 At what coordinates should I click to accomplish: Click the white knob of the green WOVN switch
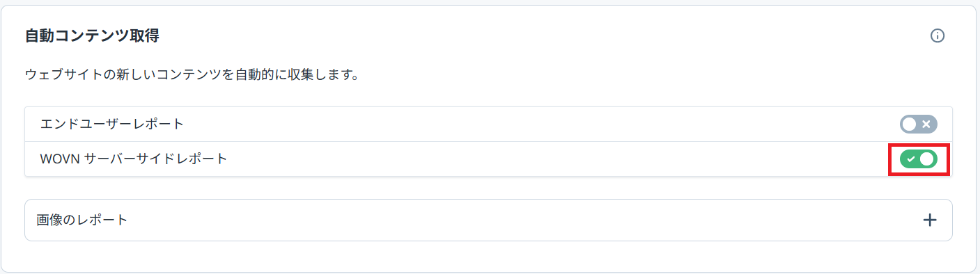click(926, 159)
